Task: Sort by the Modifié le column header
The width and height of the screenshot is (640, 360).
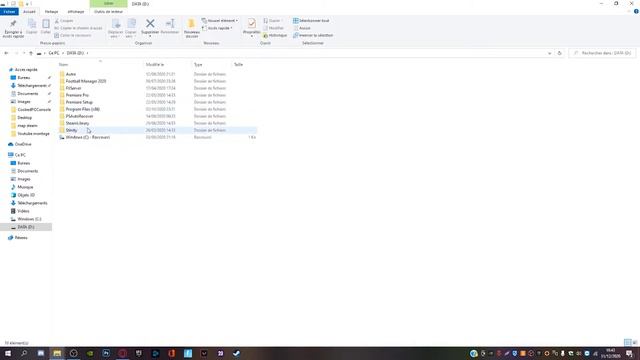Action: pyautogui.click(x=155, y=64)
